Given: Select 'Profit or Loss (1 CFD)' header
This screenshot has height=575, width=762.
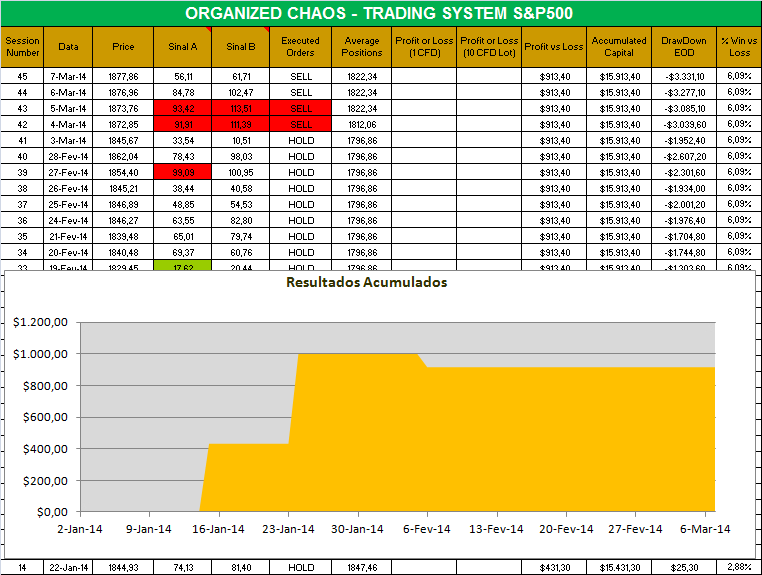Looking at the screenshot, I should click(424, 47).
